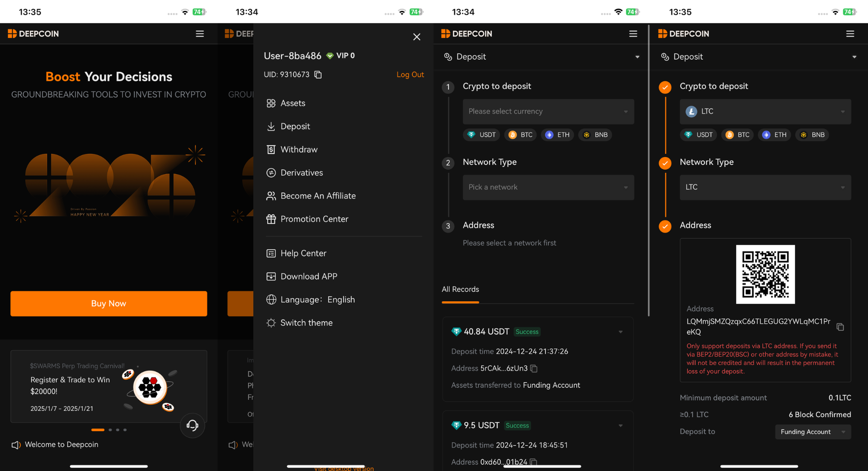Pick BTC chip on the LTC deposit screen
Viewport: 868px width, 471px height.
click(x=738, y=135)
